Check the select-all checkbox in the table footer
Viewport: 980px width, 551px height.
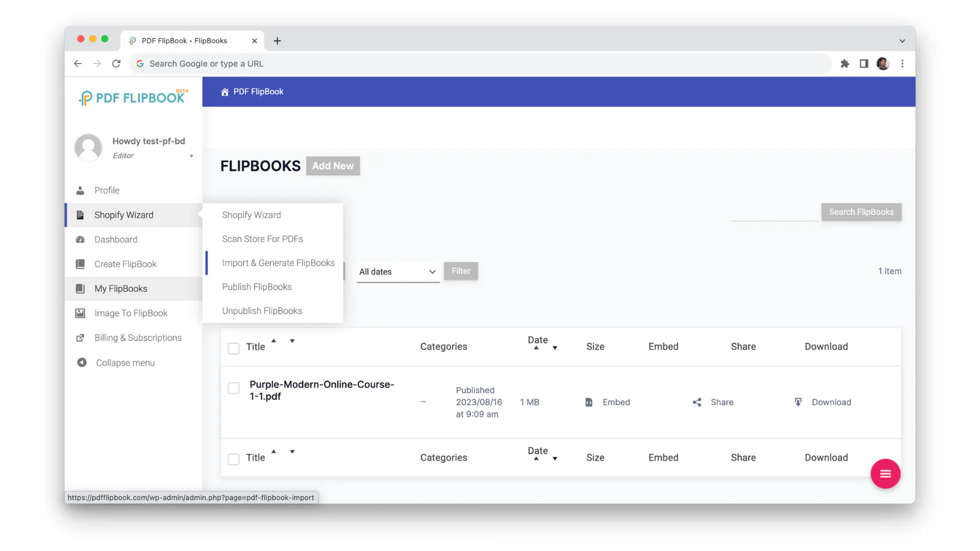click(233, 459)
